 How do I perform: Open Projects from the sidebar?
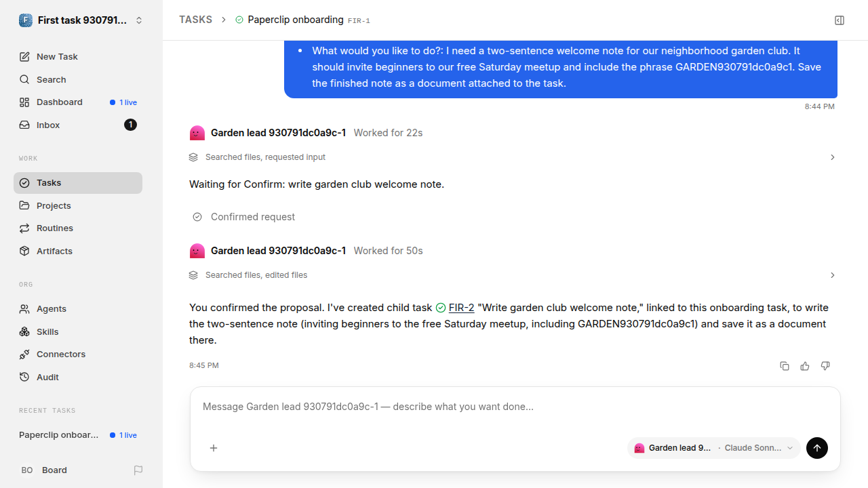78,205
